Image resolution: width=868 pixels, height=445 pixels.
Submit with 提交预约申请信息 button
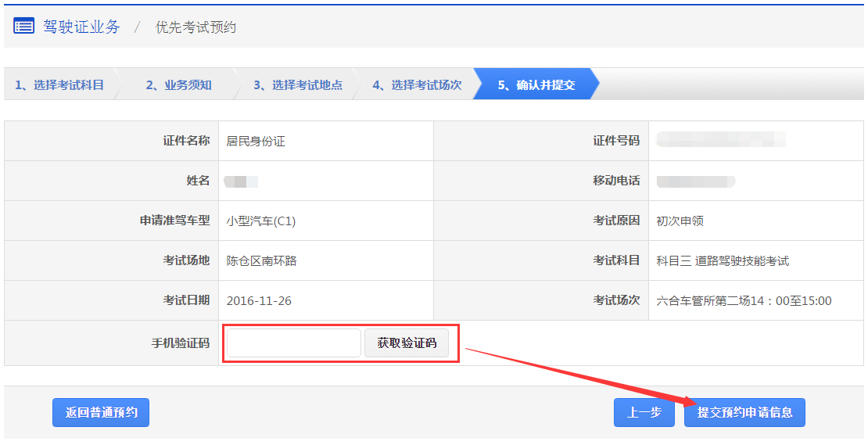click(744, 412)
